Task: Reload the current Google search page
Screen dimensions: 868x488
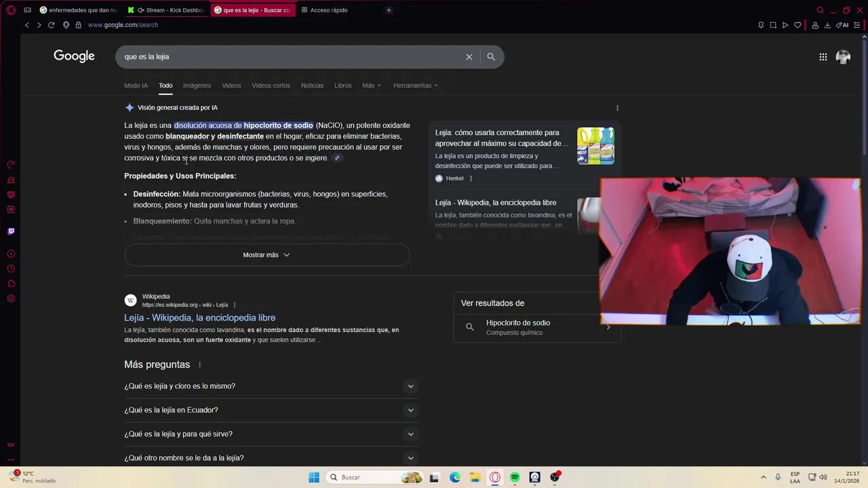Action: point(51,25)
